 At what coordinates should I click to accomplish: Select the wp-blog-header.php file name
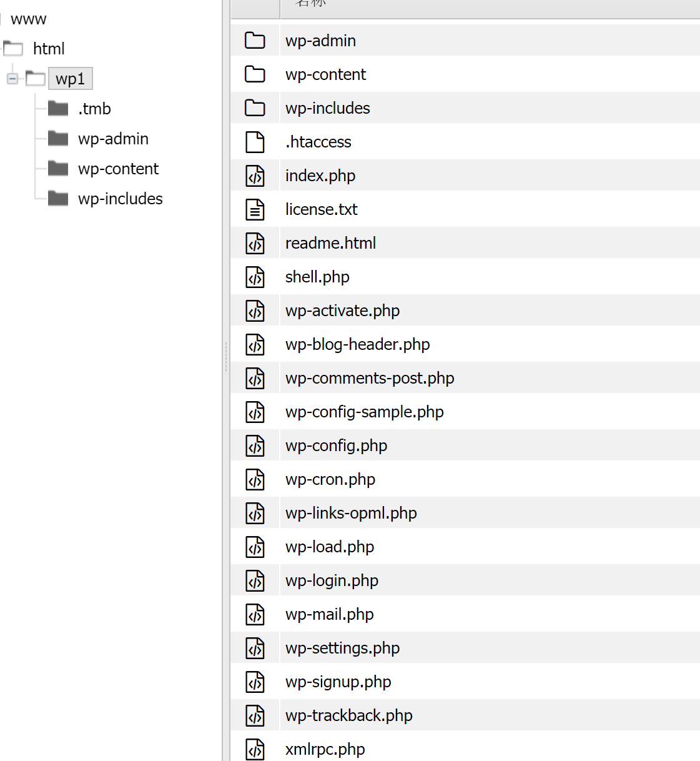point(357,344)
